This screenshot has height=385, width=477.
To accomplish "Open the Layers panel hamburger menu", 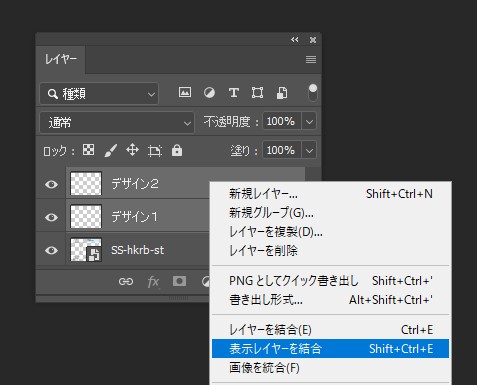I will click(x=311, y=59).
